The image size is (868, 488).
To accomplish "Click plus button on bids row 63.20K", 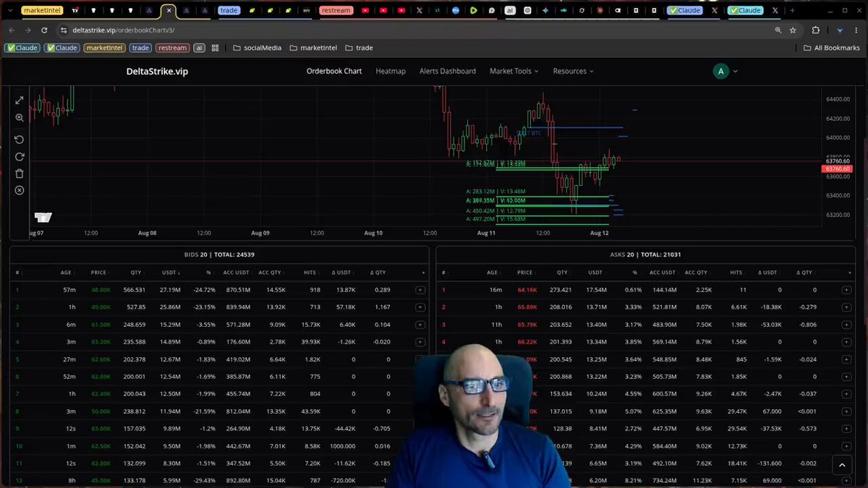I will pyautogui.click(x=420, y=342).
